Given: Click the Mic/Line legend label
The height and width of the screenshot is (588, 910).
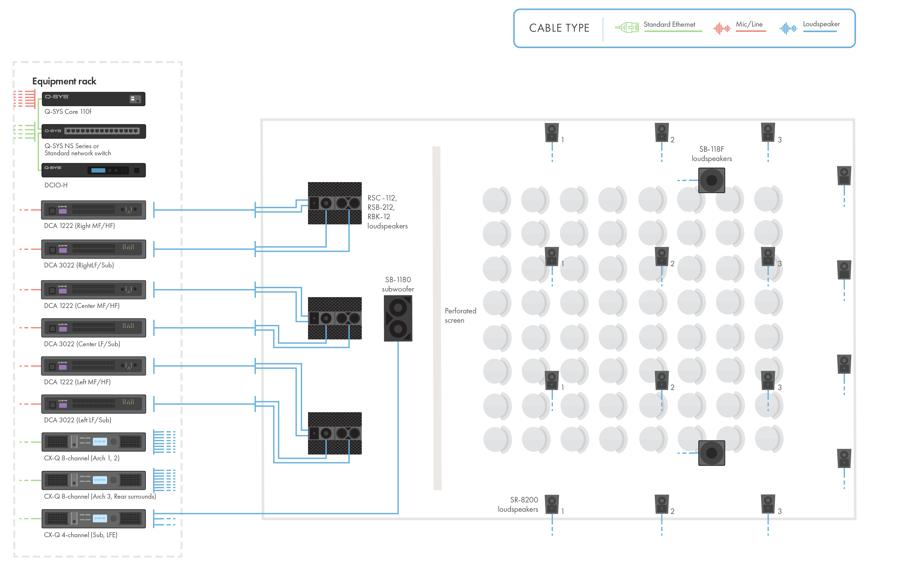Looking at the screenshot, I should tap(749, 25).
